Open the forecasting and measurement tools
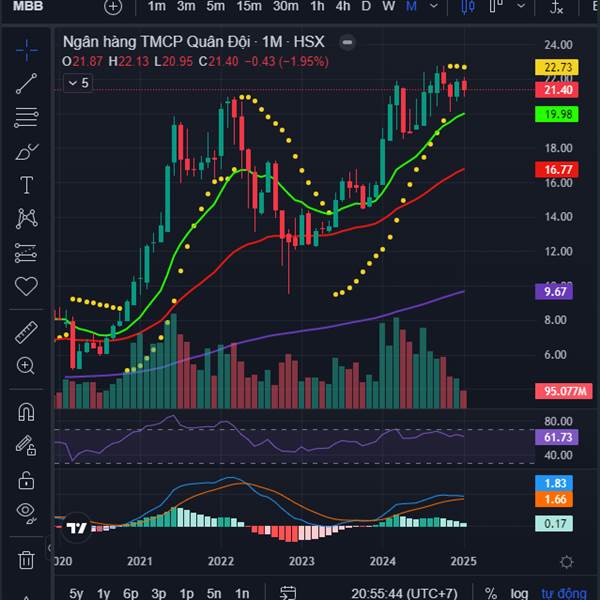The width and height of the screenshot is (600, 600). (x=26, y=253)
